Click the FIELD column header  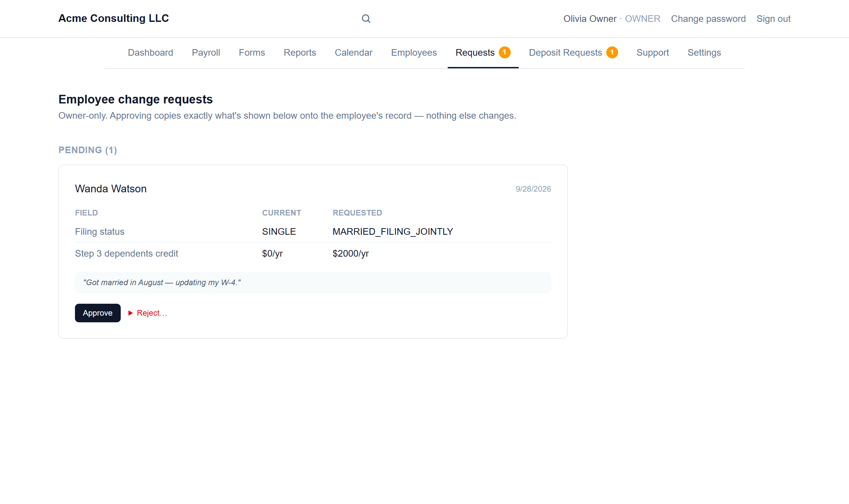click(x=86, y=213)
